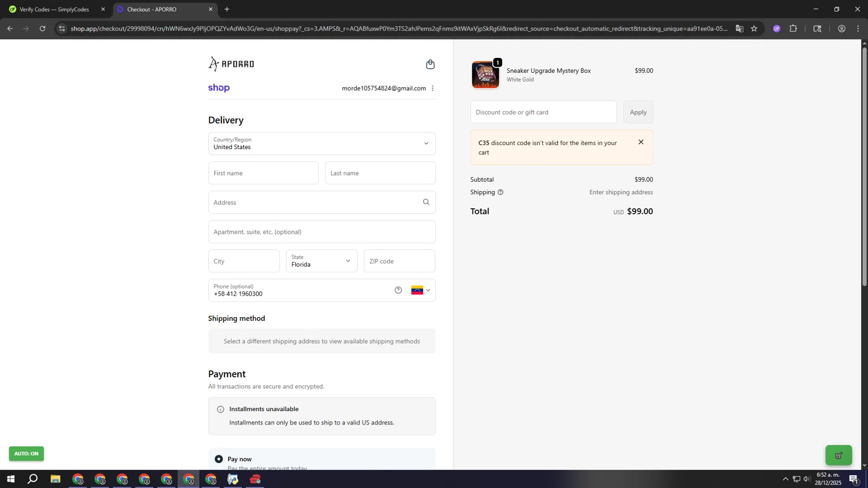This screenshot has height=488, width=868.
Task: Show shipping info tooltip icon
Action: pos(501,192)
